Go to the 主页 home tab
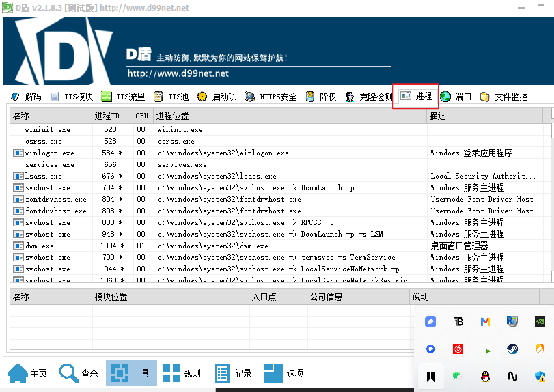The image size is (554, 392). tap(27, 373)
